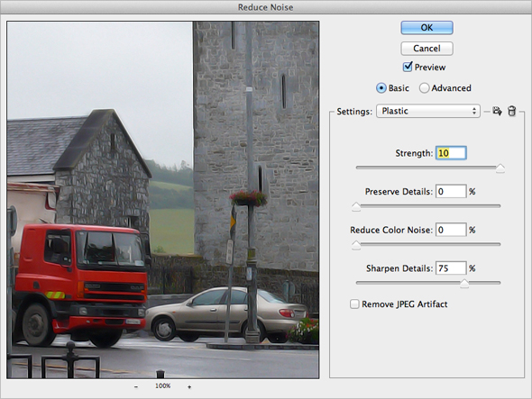Click the Strength value input field
532x399 pixels.
point(451,153)
